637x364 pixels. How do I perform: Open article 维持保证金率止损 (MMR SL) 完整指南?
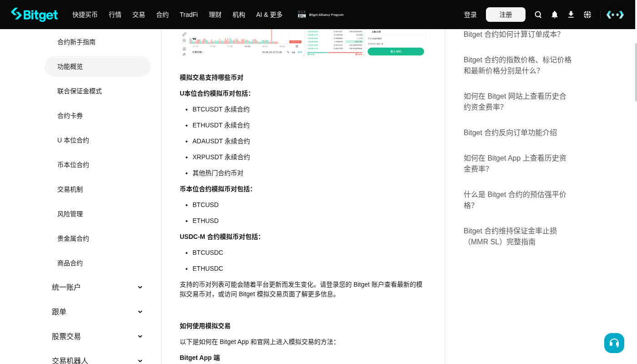pyautogui.click(x=510, y=236)
